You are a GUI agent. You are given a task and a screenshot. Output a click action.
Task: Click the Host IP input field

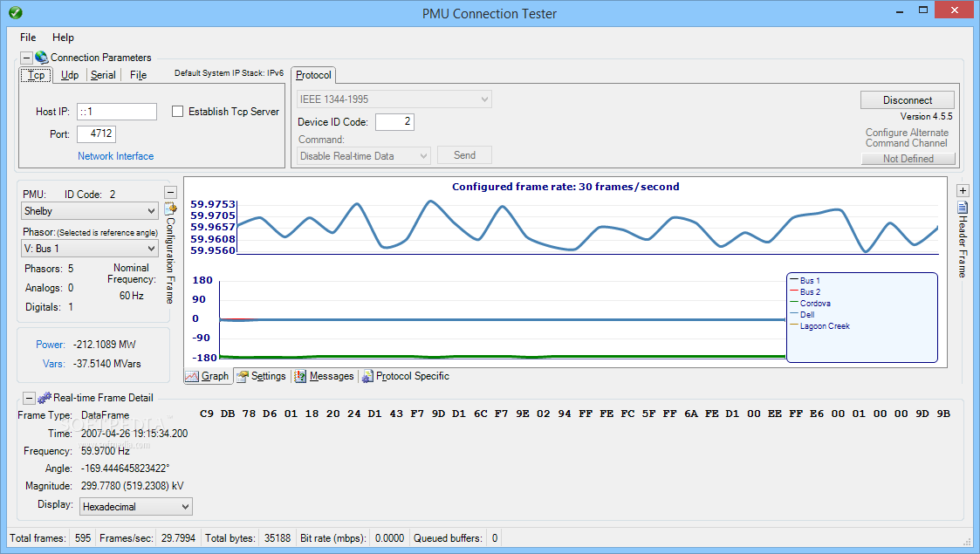[x=117, y=111]
